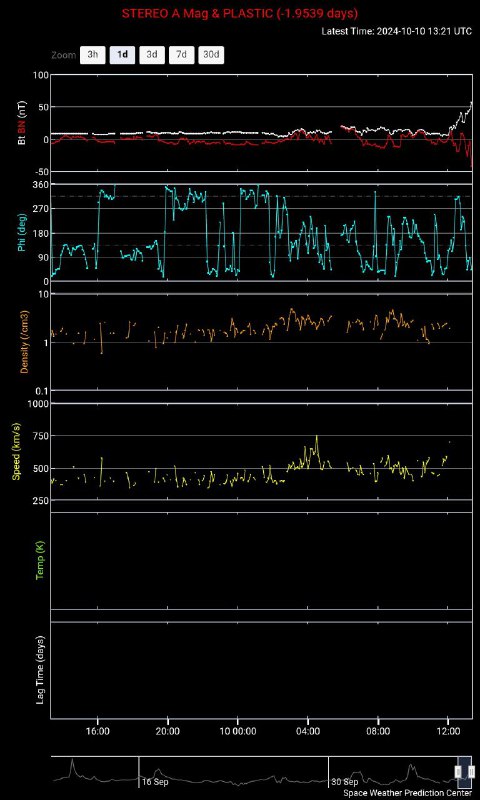Click the Speed (km/s) axis label
Viewport: 480px width, 800px height.
click(x=17, y=451)
